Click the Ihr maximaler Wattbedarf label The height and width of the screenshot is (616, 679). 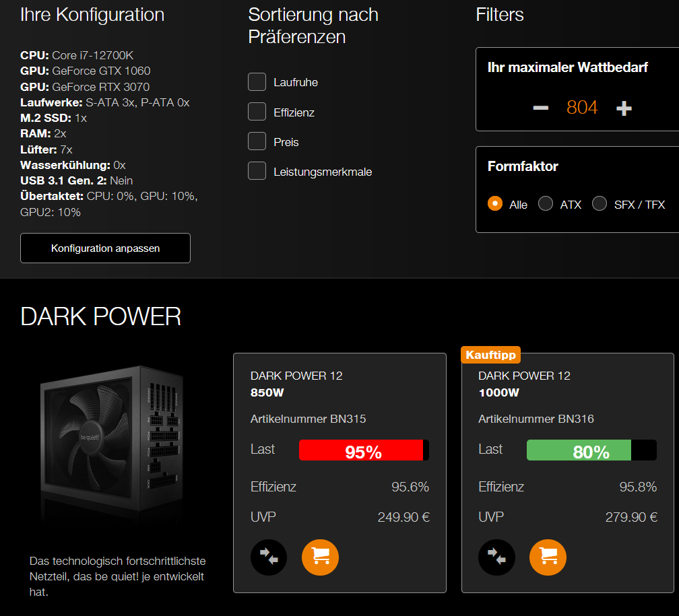(x=568, y=67)
